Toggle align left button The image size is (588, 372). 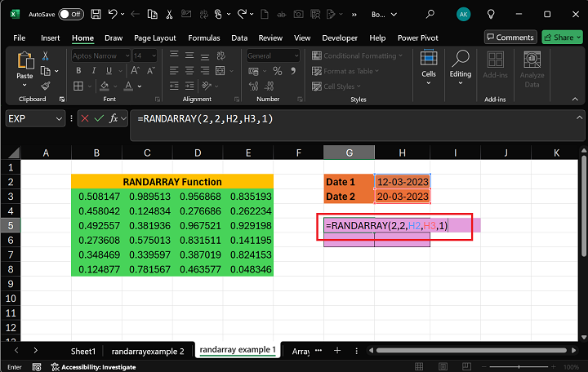click(174, 70)
